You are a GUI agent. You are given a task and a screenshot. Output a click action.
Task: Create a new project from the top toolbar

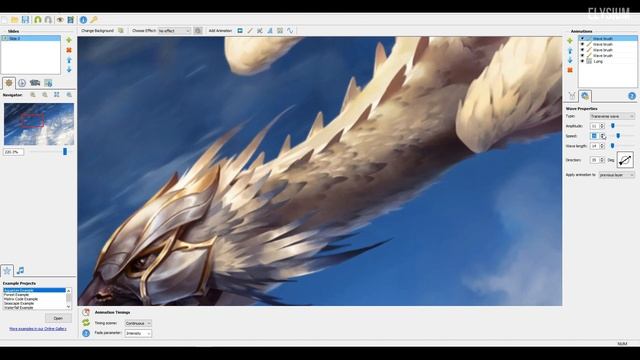tap(4, 20)
